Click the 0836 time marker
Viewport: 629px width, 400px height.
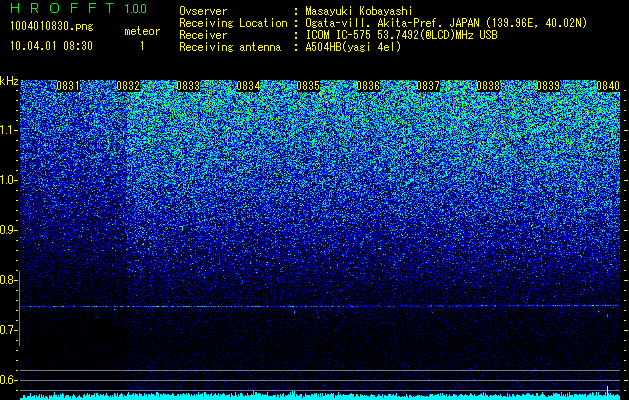(x=368, y=86)
